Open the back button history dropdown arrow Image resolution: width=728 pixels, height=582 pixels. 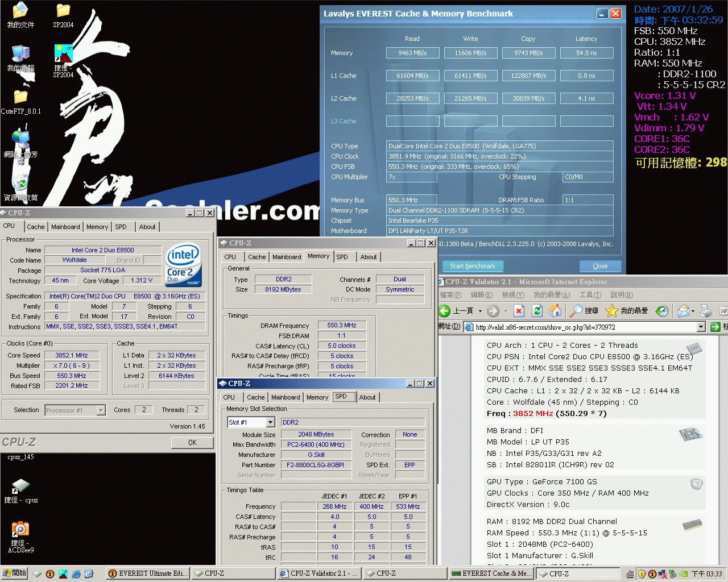(480, 311)
